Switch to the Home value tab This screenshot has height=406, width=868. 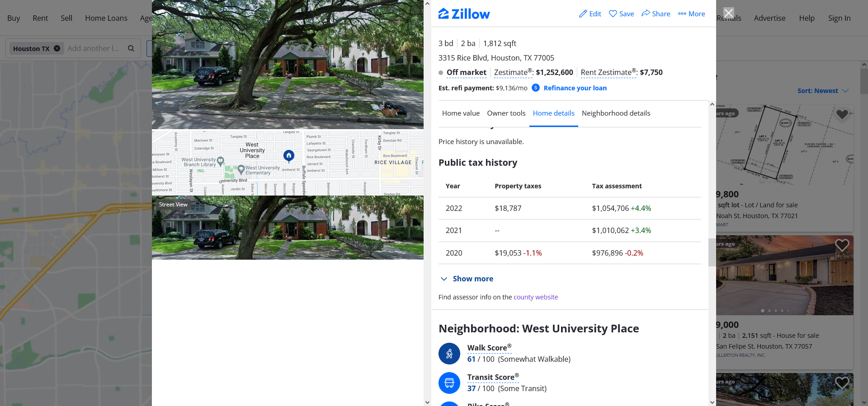(x=461, y=113)
